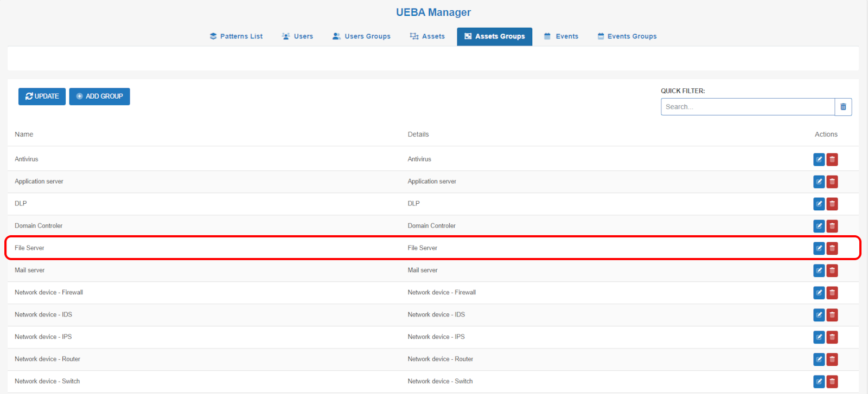
Task: Select the Domain Controler name cell
Action: point(39,226)
